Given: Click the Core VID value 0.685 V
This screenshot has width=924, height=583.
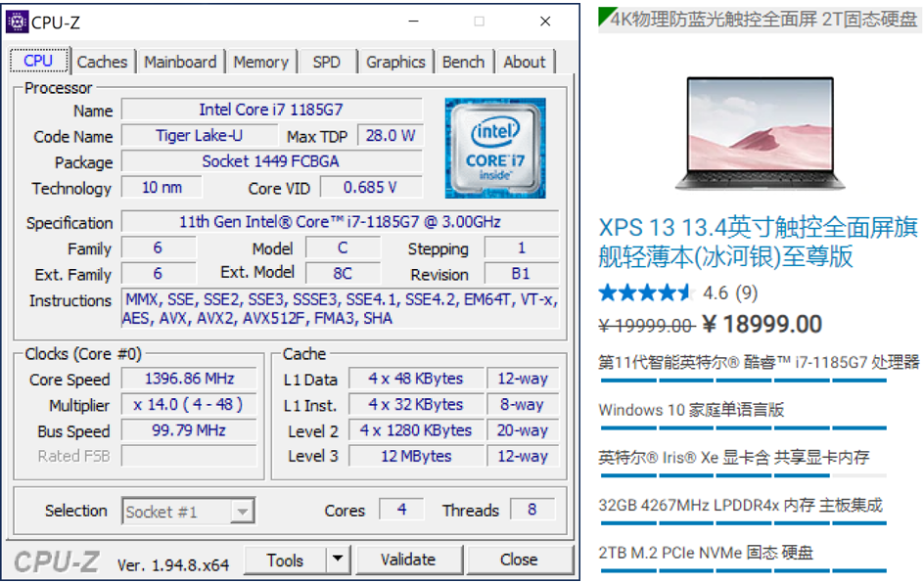Looking at the screenshot, I should (x=371, y=187).
